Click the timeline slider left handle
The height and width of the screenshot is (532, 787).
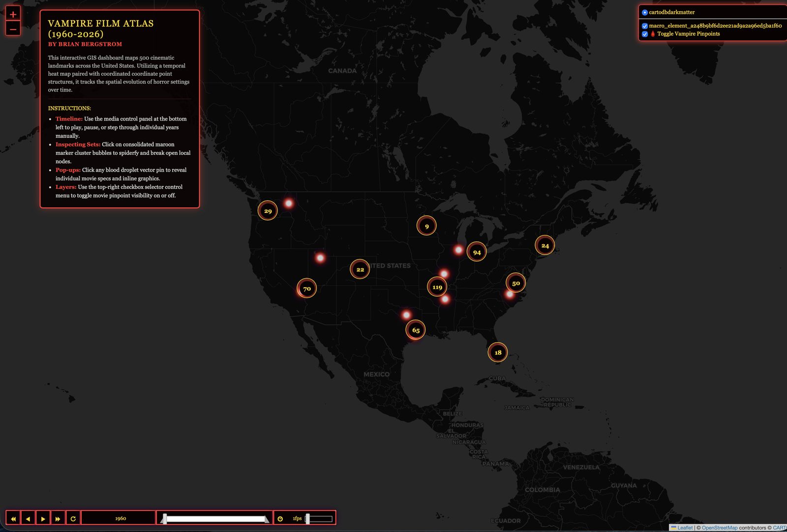(164, 519)
